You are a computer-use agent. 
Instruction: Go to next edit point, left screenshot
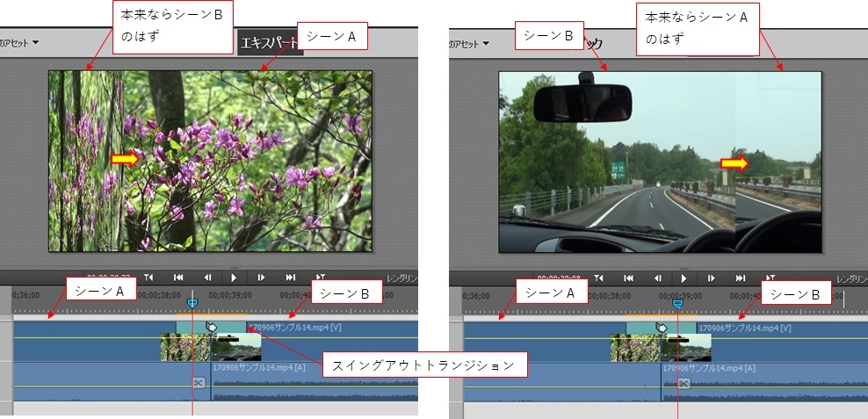point(291,278)
